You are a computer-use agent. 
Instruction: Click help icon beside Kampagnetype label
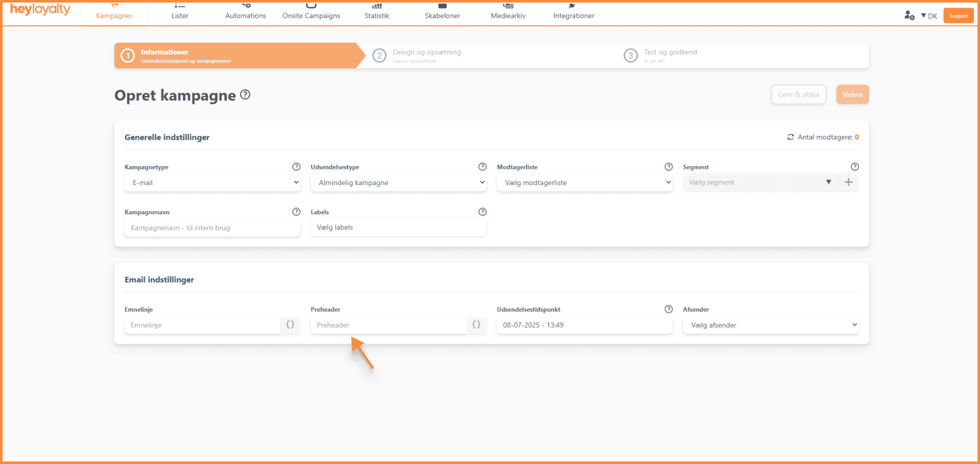pos(296,167)
